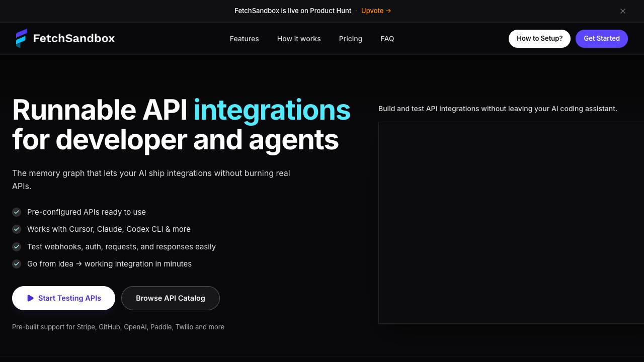644x362 pixels.
Task: Click checkmark icon beside Works with Cursor
Action: pyautogui.click(x=17, y=229)
